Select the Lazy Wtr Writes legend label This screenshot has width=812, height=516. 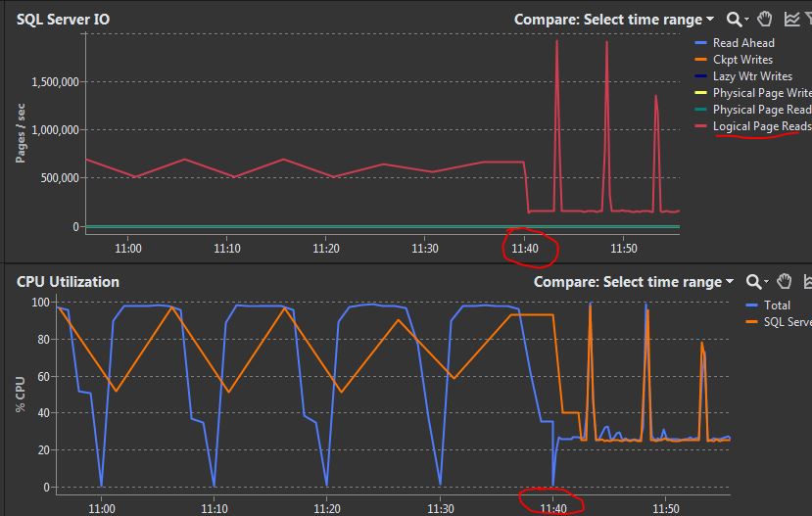point(752,76)
